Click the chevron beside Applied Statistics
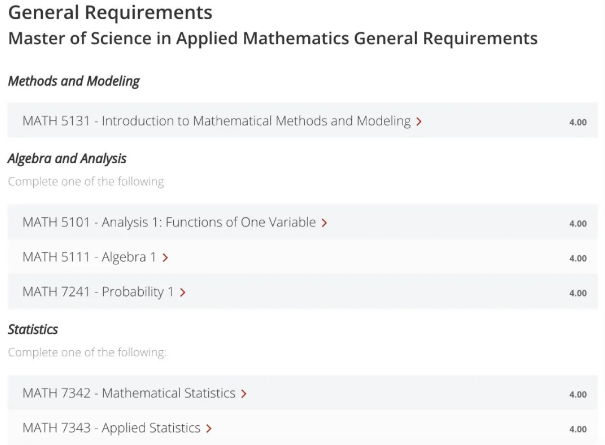Viewport: 605px width, 445px height. [208, 429]
